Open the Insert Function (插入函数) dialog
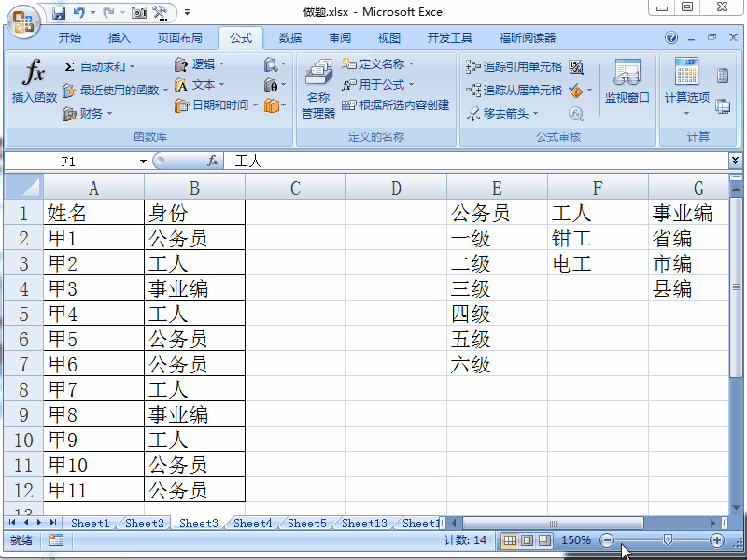This screenshot has height=560, width=747. click(35, 80)
